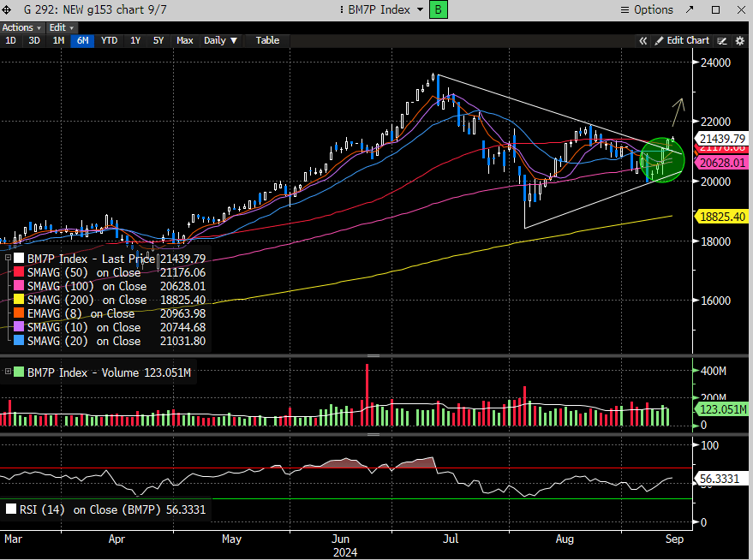Click the move crosshair icon in title bar
Viewport: 753px width, 560px height.
(7, 9)
